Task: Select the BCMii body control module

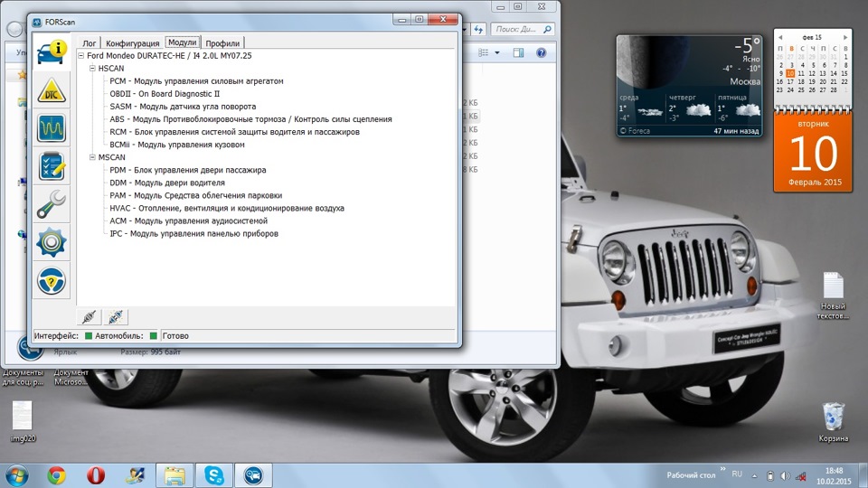Action: coord(177,145)
